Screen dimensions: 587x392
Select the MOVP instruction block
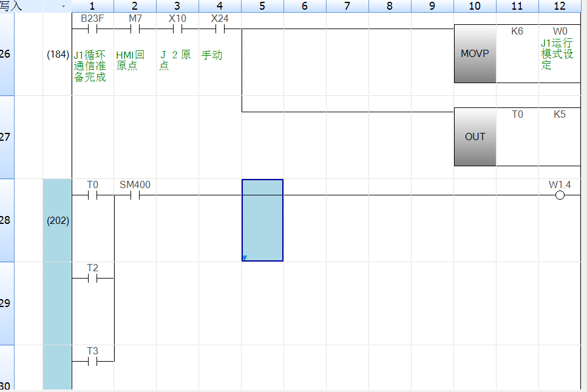[x=475, y=54]
